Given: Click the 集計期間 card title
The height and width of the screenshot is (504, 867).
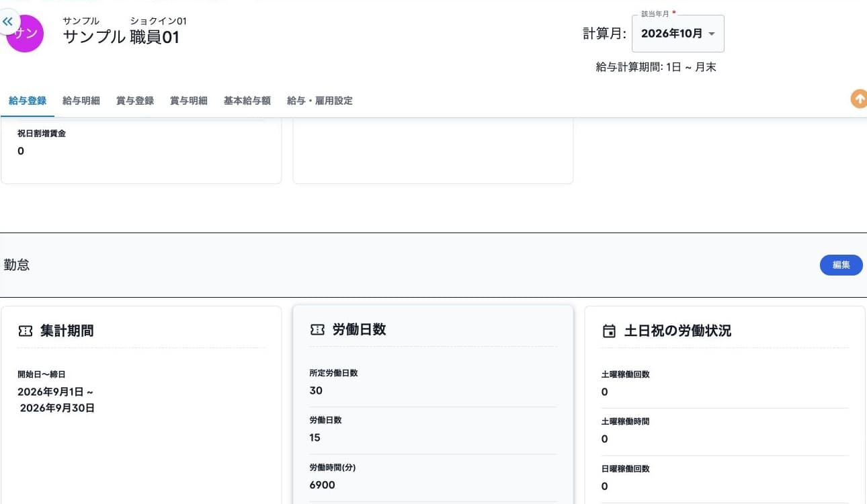Looking at the screenshot, I should pos(67,331).
